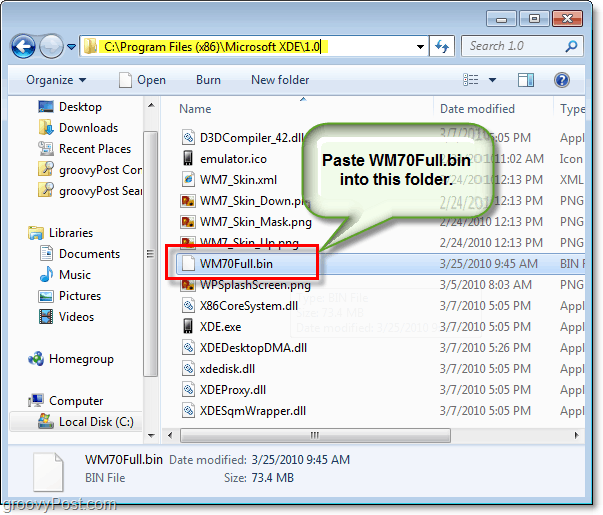Select the XDEDesktopDMA.dll file icon
Image resolution: width=603 pixels, height=515 pixels.
pyautogui.click(x=188, y=348)
